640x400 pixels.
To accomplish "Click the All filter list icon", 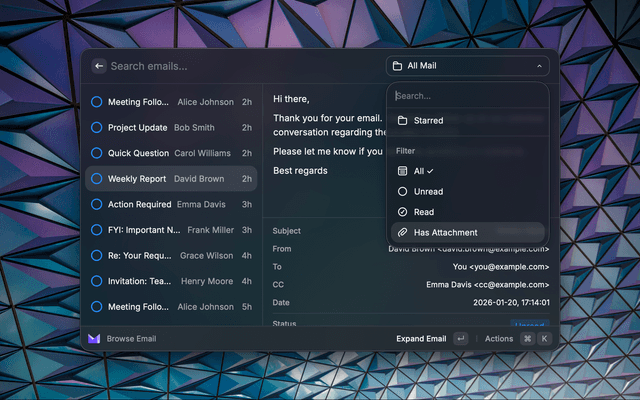I will click(x=402, y=171).
